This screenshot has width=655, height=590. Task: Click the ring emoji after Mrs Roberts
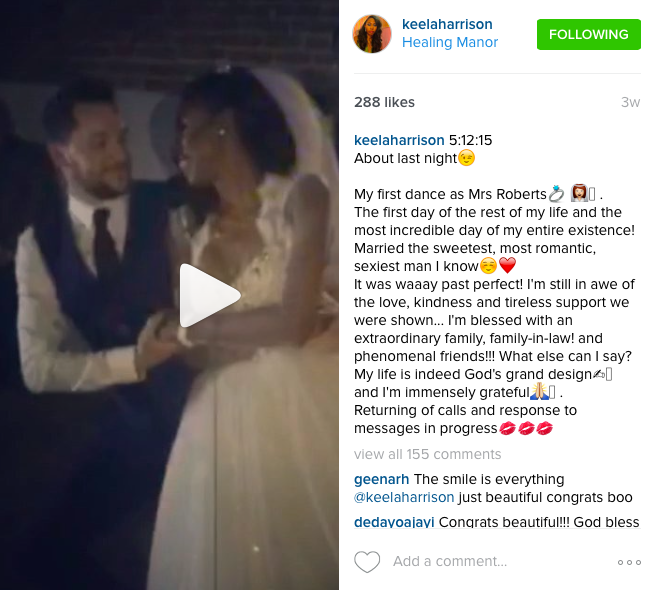click(556, 194)
